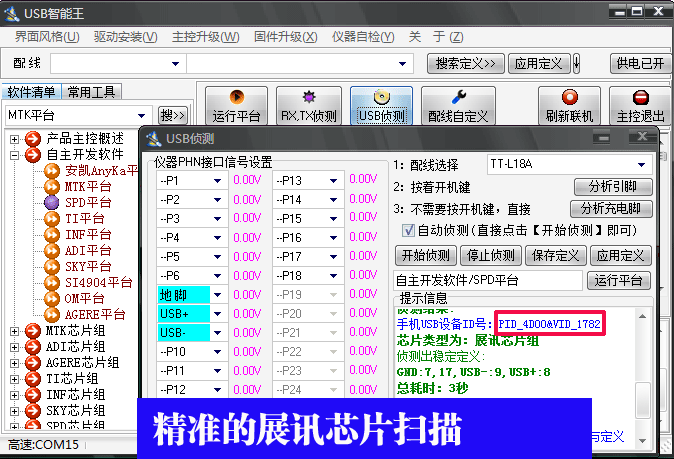Screen dimensions: 674x459
Task: Click the 保存定义 button
Action: (x=555, y=256)
